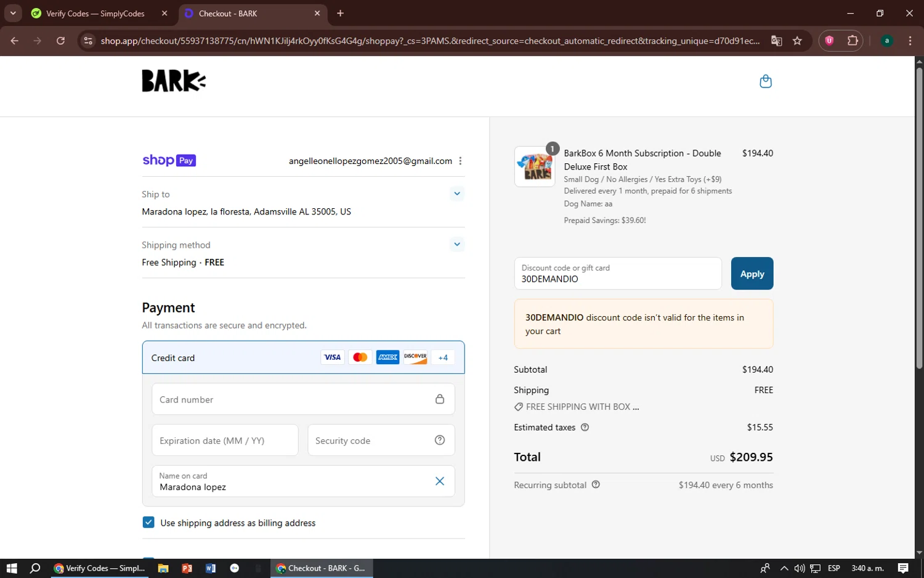Reload the checkout page

[60, 41]
